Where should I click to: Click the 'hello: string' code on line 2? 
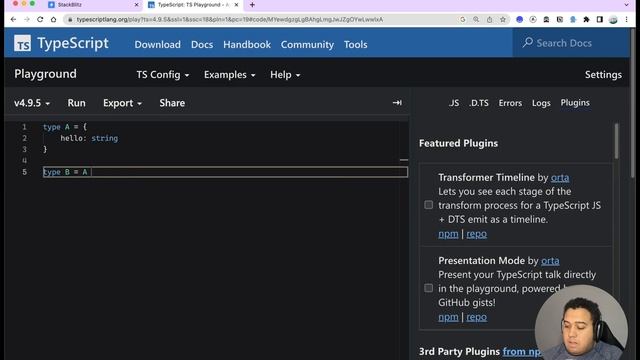pos(89,138)
